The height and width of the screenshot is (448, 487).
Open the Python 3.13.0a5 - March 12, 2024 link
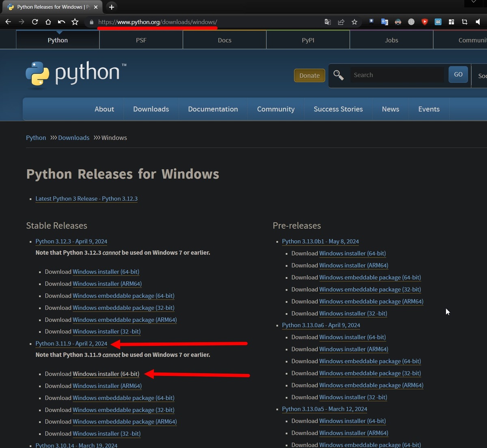tap(325, 409)
